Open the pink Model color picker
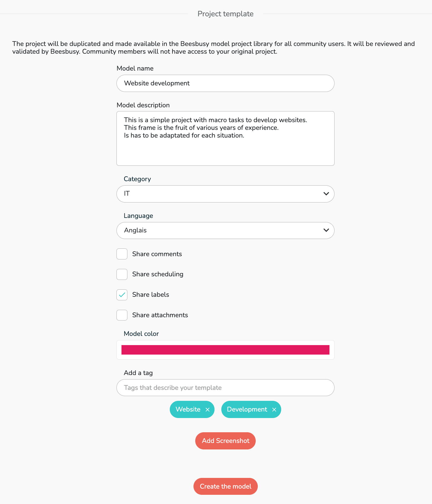 point(225,350)
